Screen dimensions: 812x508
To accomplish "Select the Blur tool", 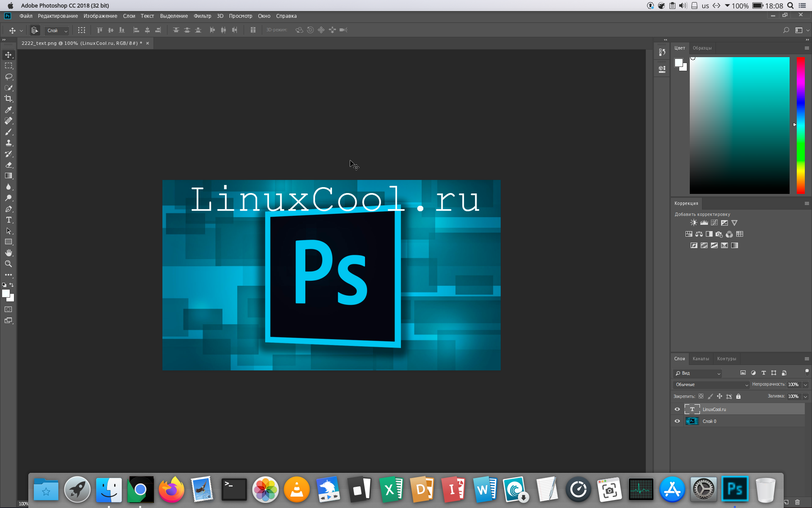I will tap(8, 187).
